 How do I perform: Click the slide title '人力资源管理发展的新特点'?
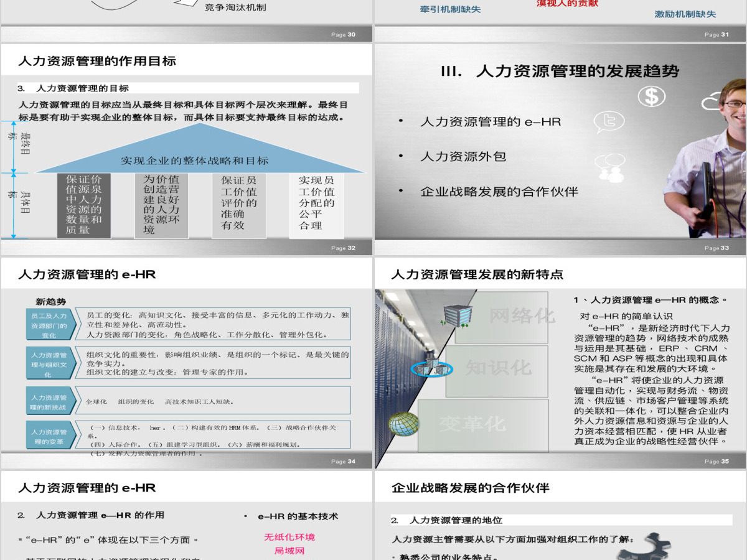[x=477, y=274]
